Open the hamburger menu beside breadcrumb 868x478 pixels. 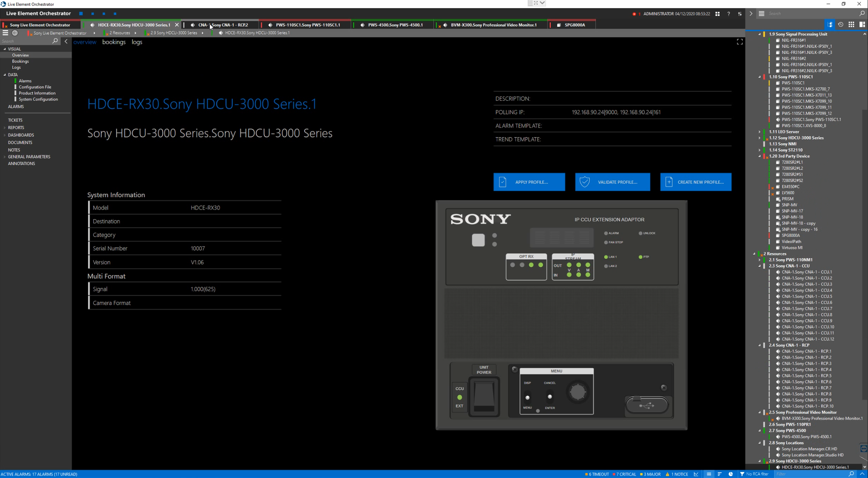[x=5, y=33]
